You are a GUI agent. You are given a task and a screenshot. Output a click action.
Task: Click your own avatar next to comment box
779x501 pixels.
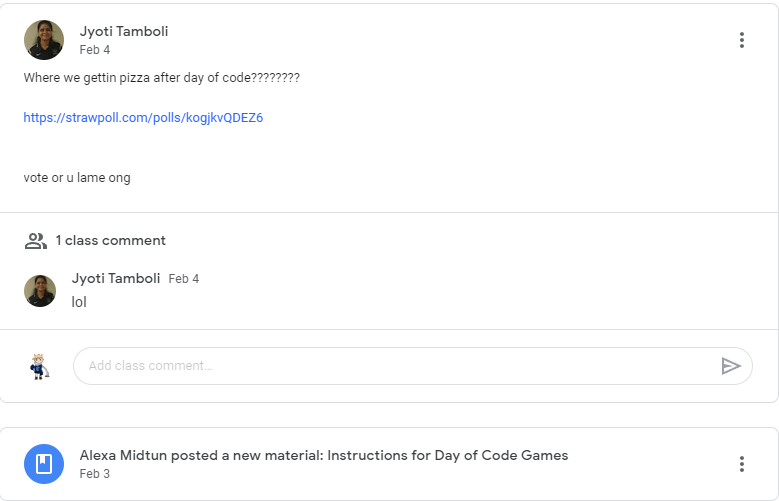39,366
